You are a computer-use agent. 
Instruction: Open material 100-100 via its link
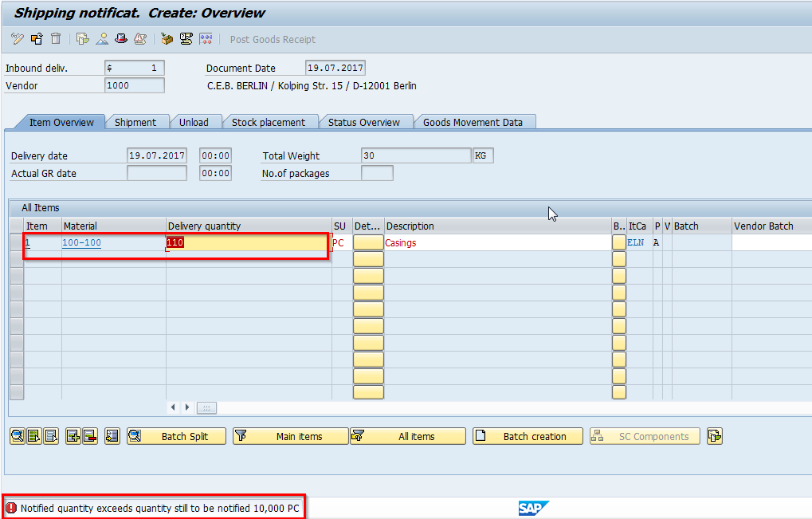[x=81, y=242]
